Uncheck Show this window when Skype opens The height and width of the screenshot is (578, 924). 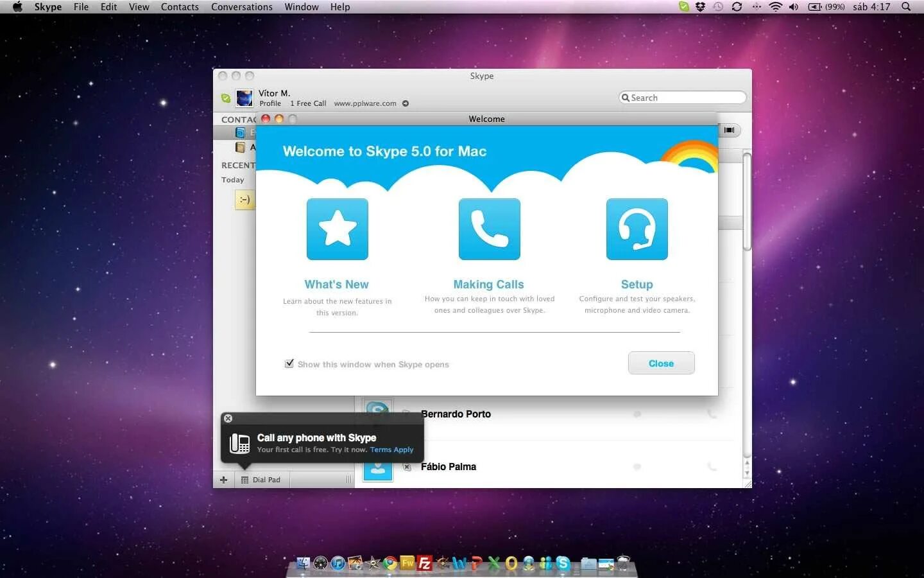(x=289, y=363)
